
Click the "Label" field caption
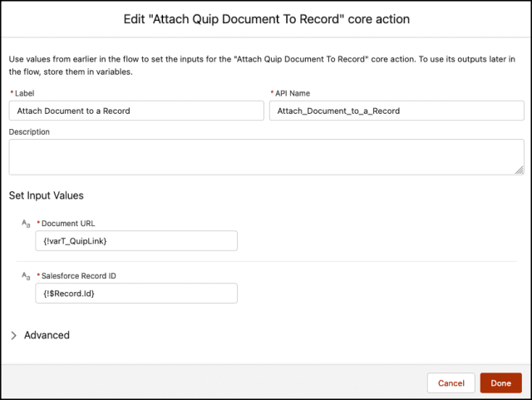(x=24, y=94)
